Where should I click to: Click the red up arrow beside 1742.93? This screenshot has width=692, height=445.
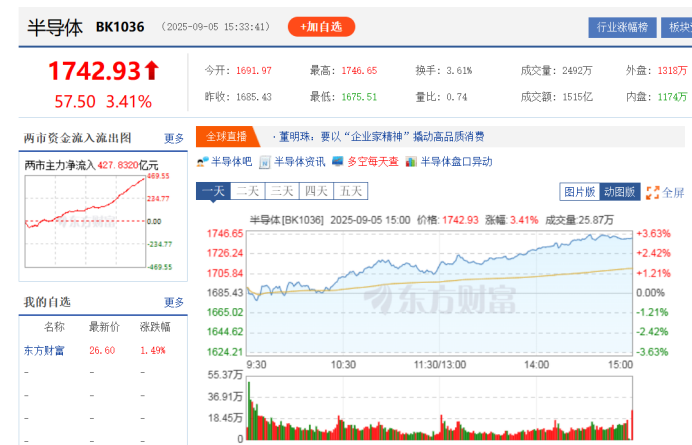pos(151,71)
